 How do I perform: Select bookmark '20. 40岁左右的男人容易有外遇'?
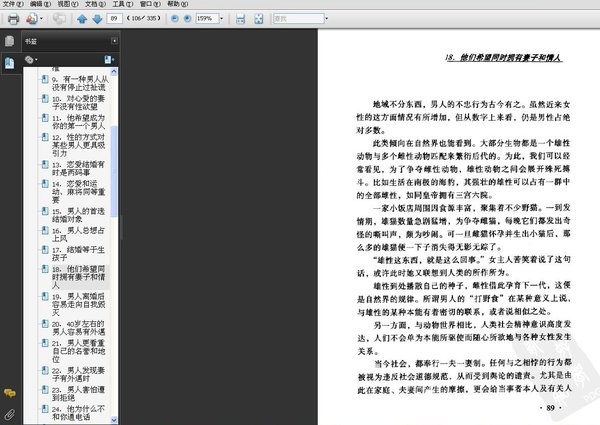(78, 328)
